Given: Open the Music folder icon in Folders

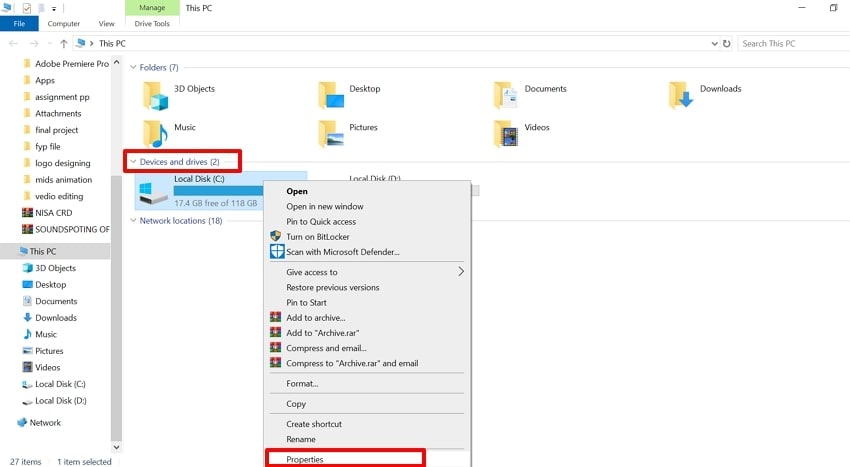Looking at the screenshot, I should tap(155, 134).
